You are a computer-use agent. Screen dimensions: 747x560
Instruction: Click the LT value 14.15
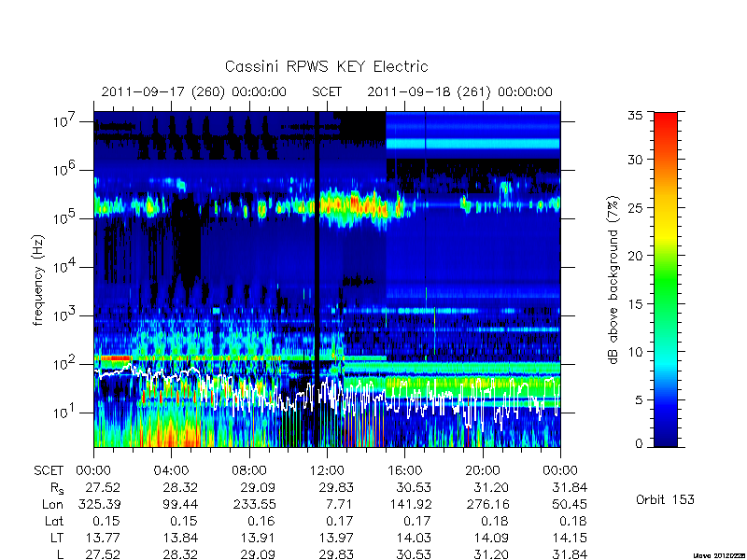click(570, 538)
